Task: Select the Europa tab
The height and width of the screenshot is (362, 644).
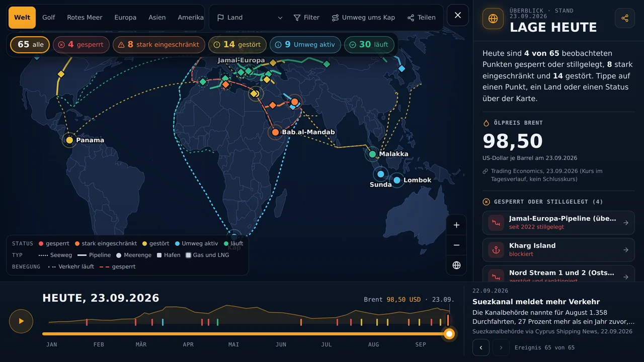Action: tap(125, 18)
